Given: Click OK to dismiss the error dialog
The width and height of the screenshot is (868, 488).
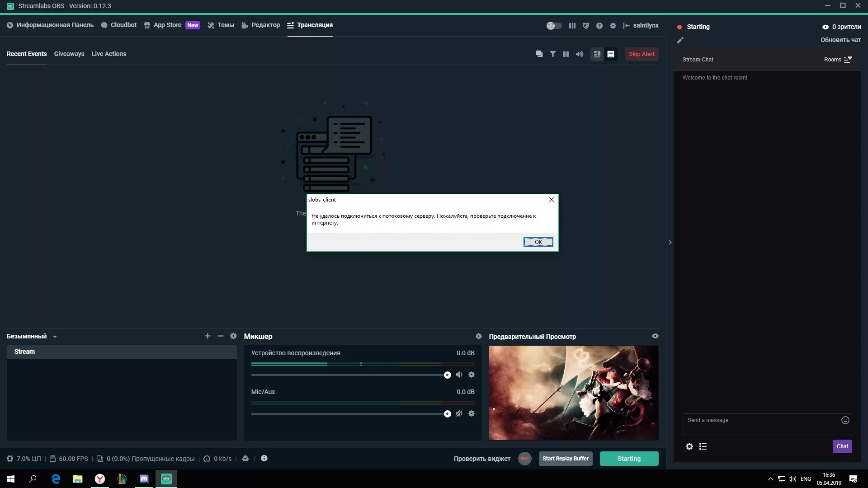Looking at the screenshot, I should tap(538, 242).
